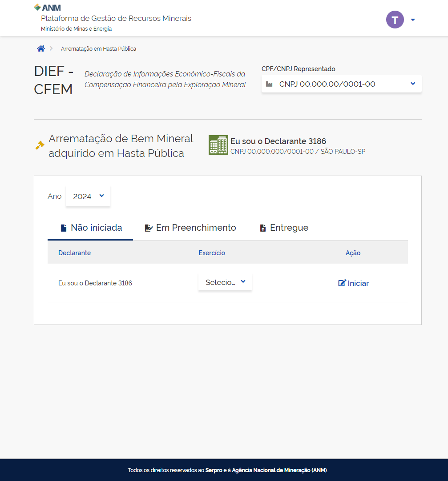
Task: Switch to the Entregue tab
Action: coord(284,228)
